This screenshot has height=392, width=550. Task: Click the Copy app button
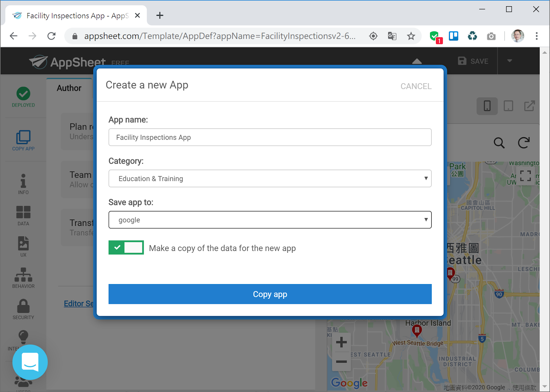(270, 294)
